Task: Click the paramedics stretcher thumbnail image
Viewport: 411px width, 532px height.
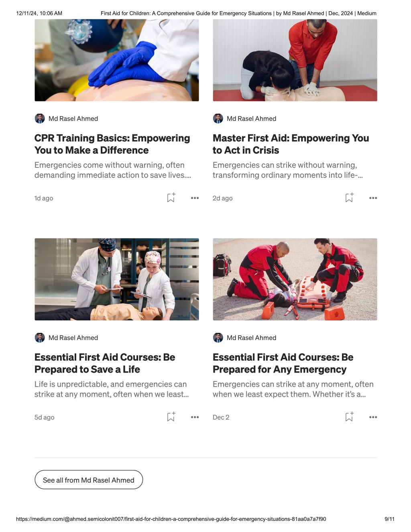Action: pyautogui.click(x=295, y=279)
